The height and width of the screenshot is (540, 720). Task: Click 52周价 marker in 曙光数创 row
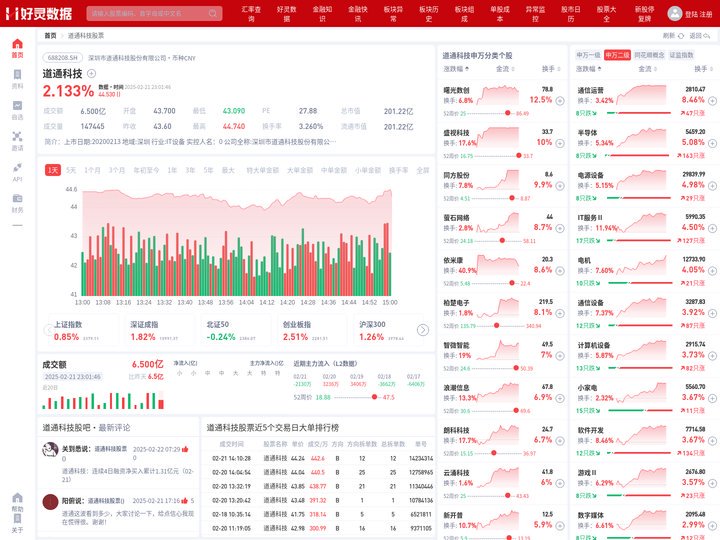coord(507,113)
